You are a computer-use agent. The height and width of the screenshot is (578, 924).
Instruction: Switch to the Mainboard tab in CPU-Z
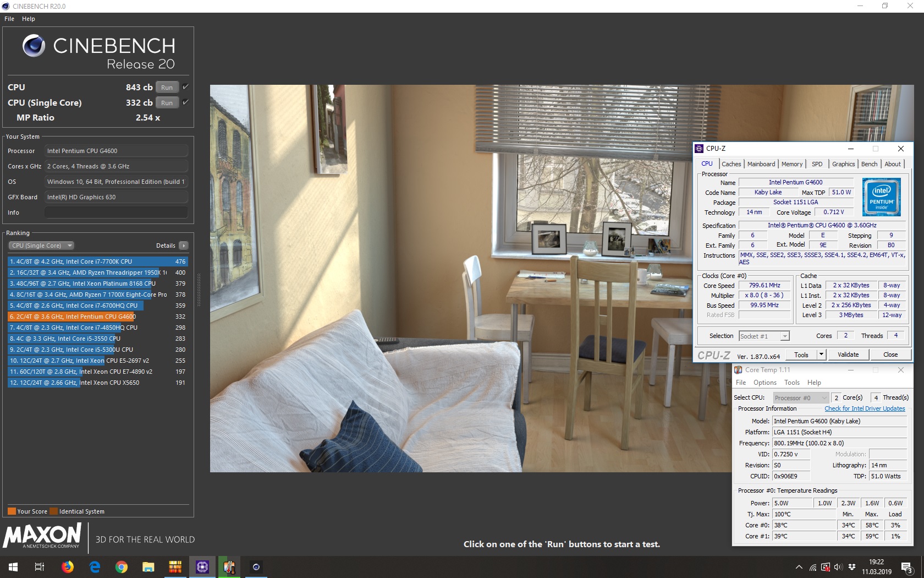tap(761, 164)
